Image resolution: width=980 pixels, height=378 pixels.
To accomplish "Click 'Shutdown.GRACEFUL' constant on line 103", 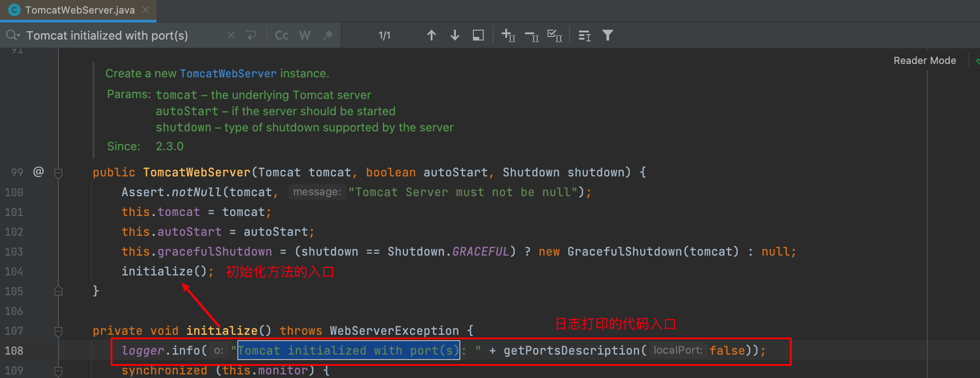I will click(x=448, y=252).
